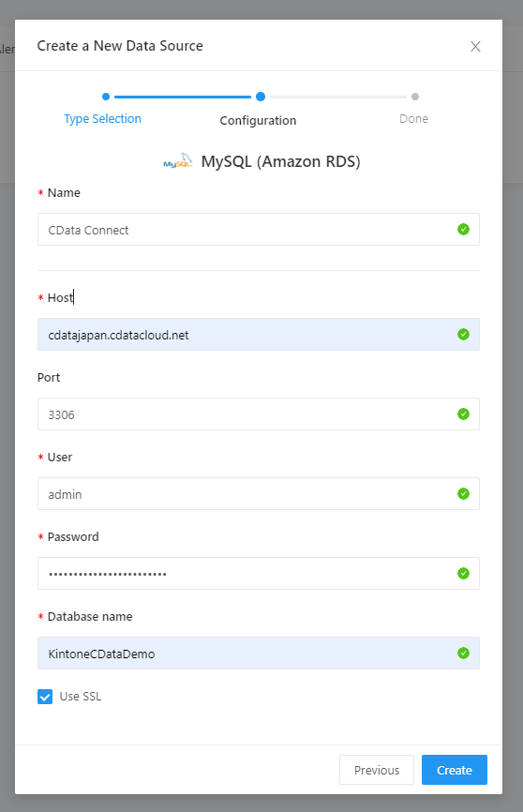Focus the Host field with cdatajapan.cdatacloud.net
The image size is (523, 812).
pyautogui.click(x=259, y=335)
